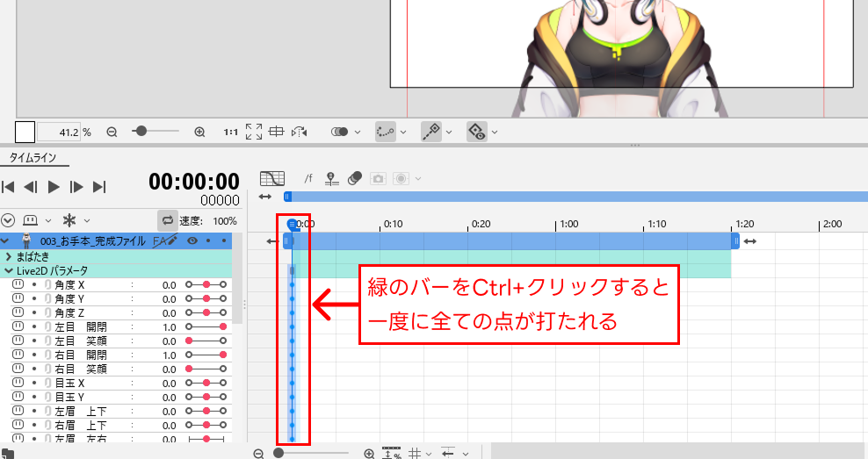This screenshot has width=868, height=459.
Task: Click the FA pencil icon on model track
Action: pos(165,240)
